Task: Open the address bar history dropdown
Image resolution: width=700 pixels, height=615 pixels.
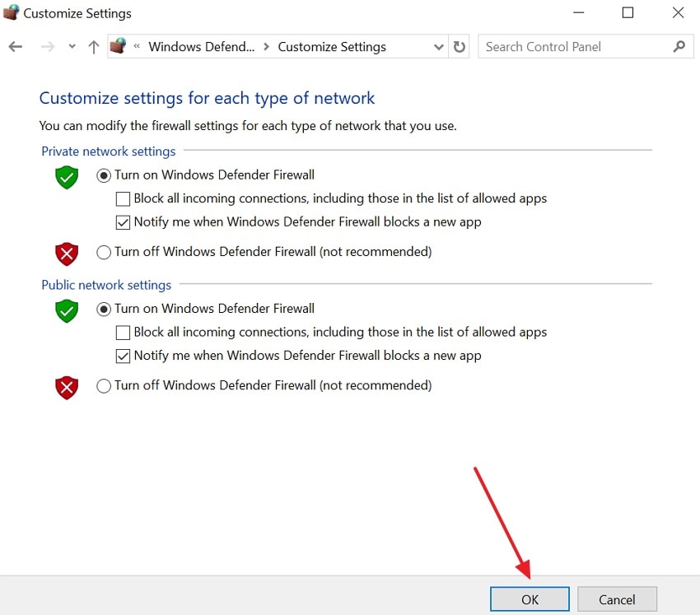Action: point(439,47)
